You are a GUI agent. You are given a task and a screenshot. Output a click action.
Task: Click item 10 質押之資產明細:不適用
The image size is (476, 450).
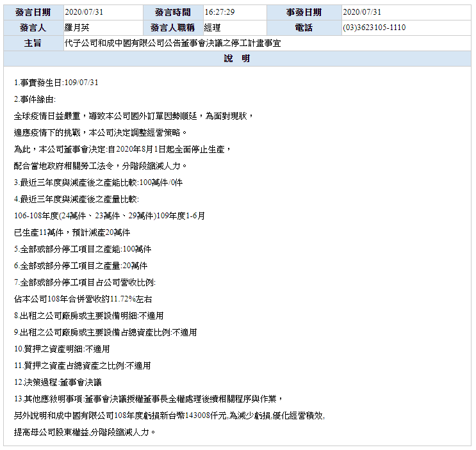[62, 350]
